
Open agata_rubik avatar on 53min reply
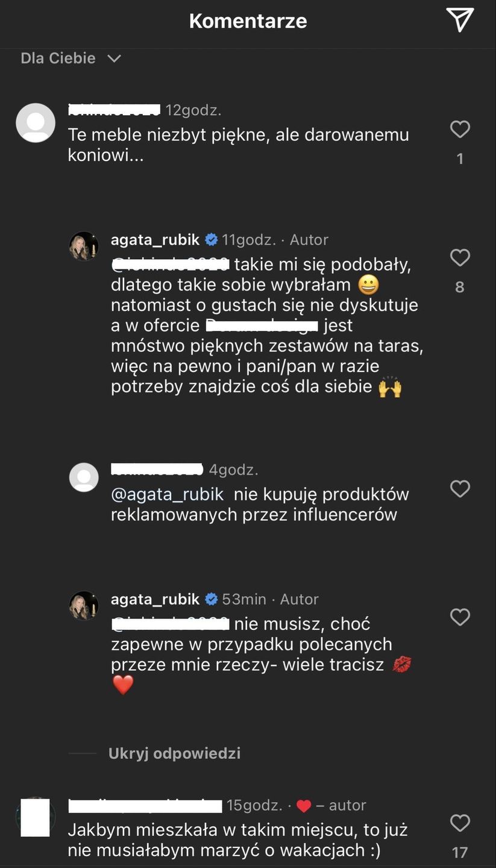point(84,605)
